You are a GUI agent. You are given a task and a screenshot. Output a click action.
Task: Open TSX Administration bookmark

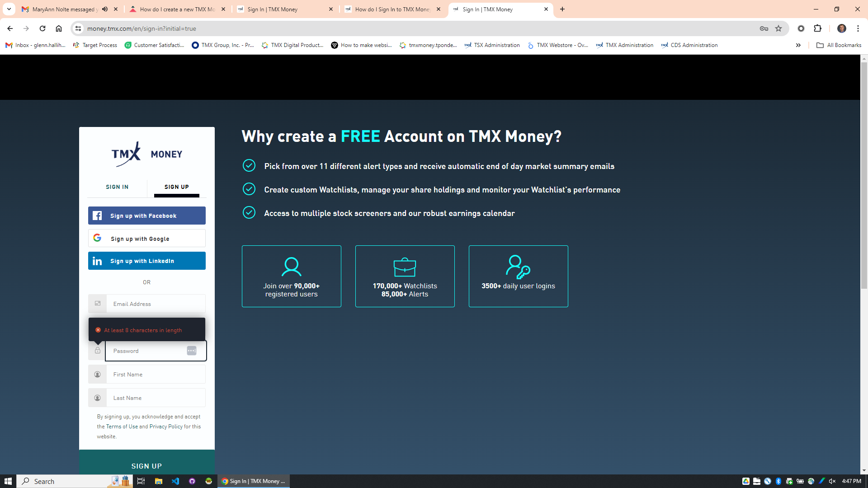tap(492, 45)
